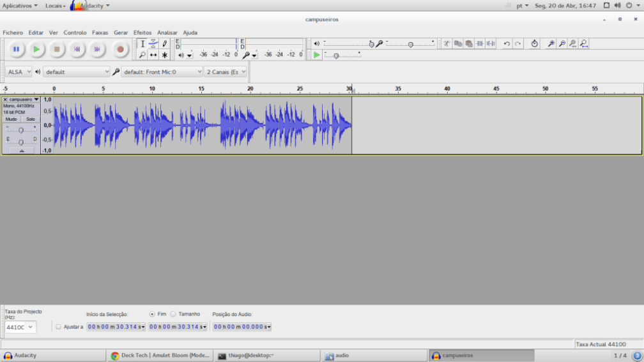The width and height of the screenshot is (644, 362).
Task: Choose the Time Shift tool
Action: (x=153, y=55)
